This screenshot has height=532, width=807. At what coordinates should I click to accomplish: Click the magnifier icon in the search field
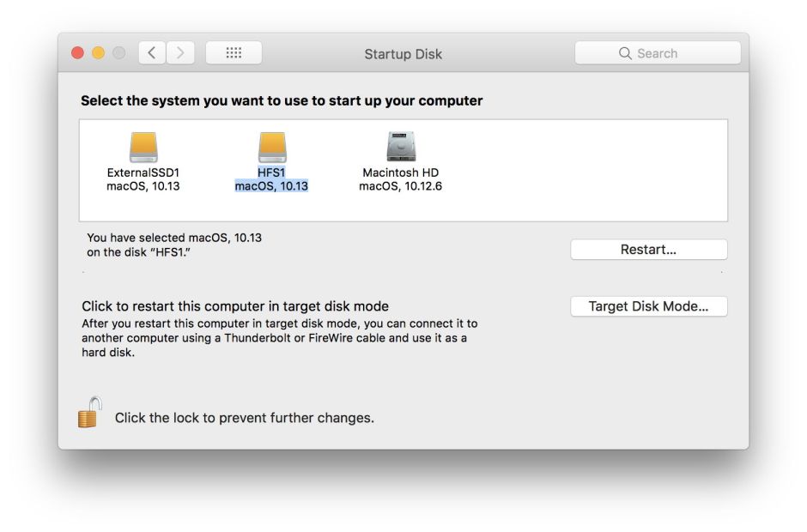[x=626, y=52]
